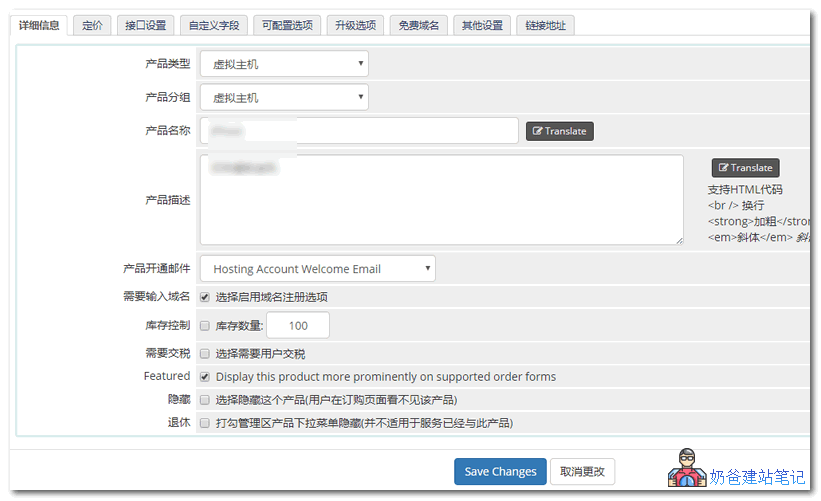Viewport: 821px width, 501px height.
Task: Click the 取消更改 button
Action: 585,472
